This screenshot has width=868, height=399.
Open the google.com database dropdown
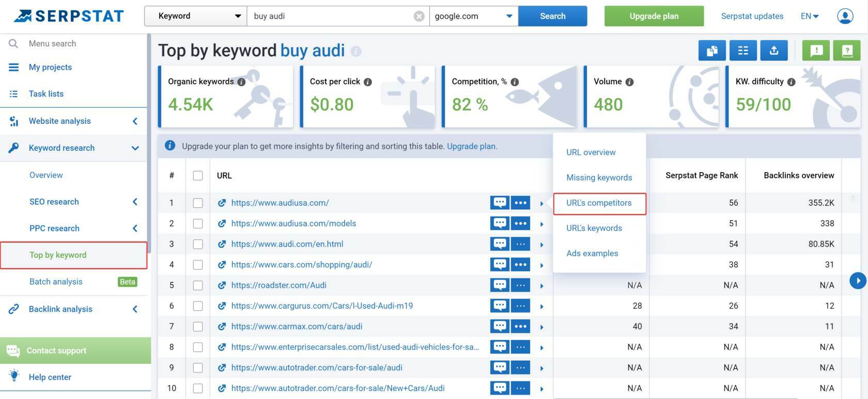tap(474, 16)
